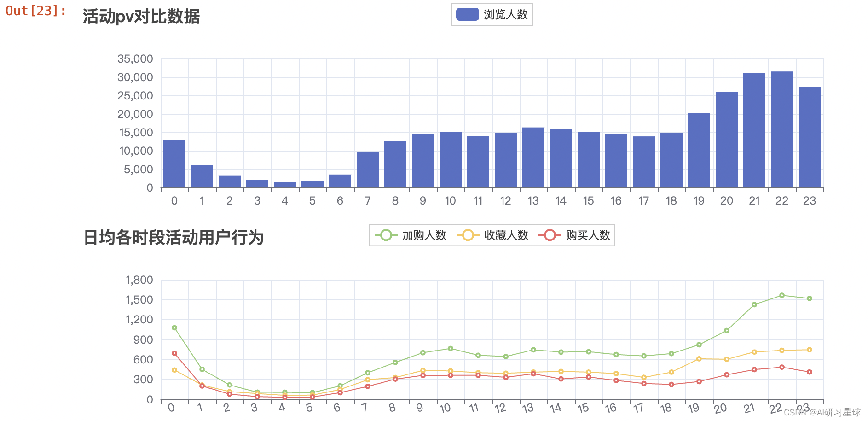Select the bar for hour 0
This screenshot has width=868, height=421.
click(x=174, y=164)
